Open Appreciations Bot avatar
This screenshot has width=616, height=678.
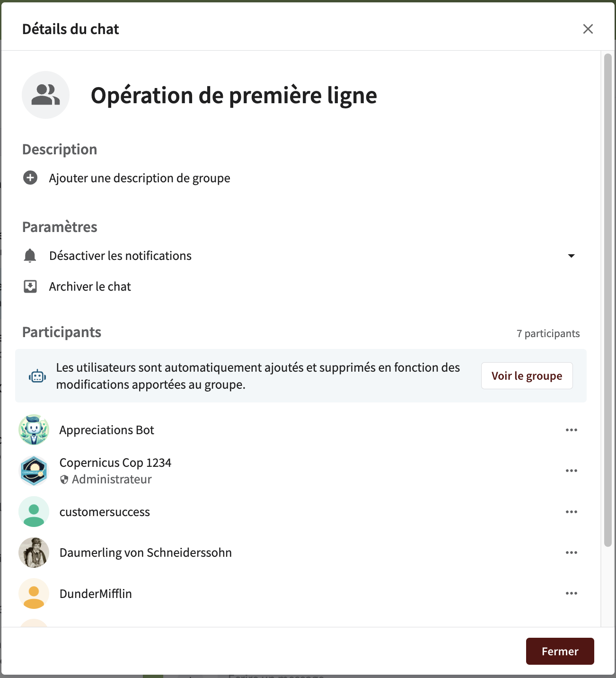click(34, 430)
